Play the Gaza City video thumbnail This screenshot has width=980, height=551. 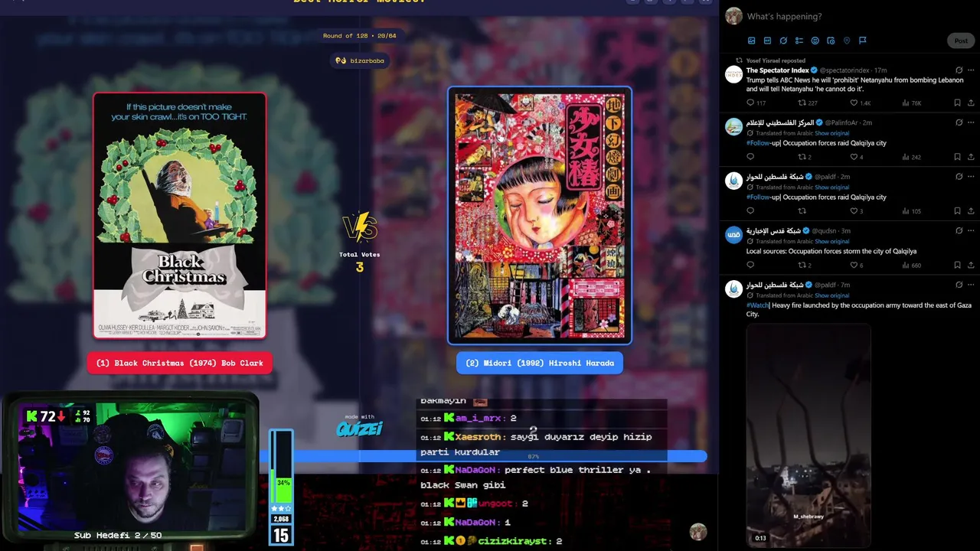[808, 435]
